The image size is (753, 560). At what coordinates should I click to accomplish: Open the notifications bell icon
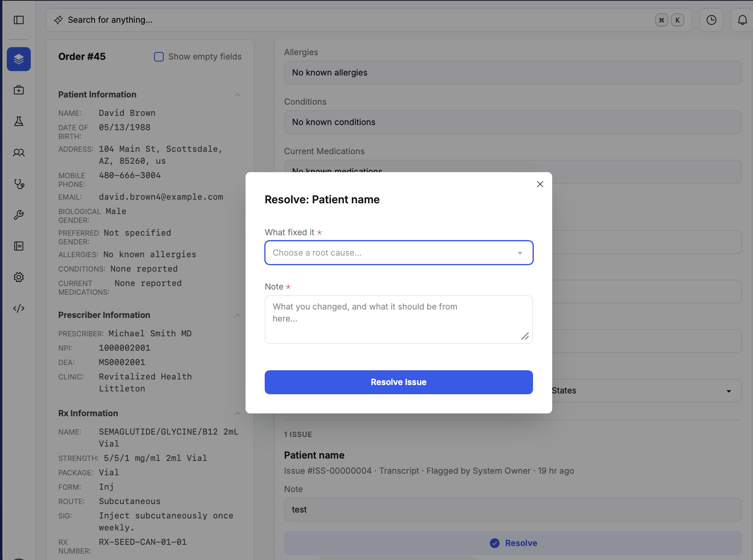(742, 20)
